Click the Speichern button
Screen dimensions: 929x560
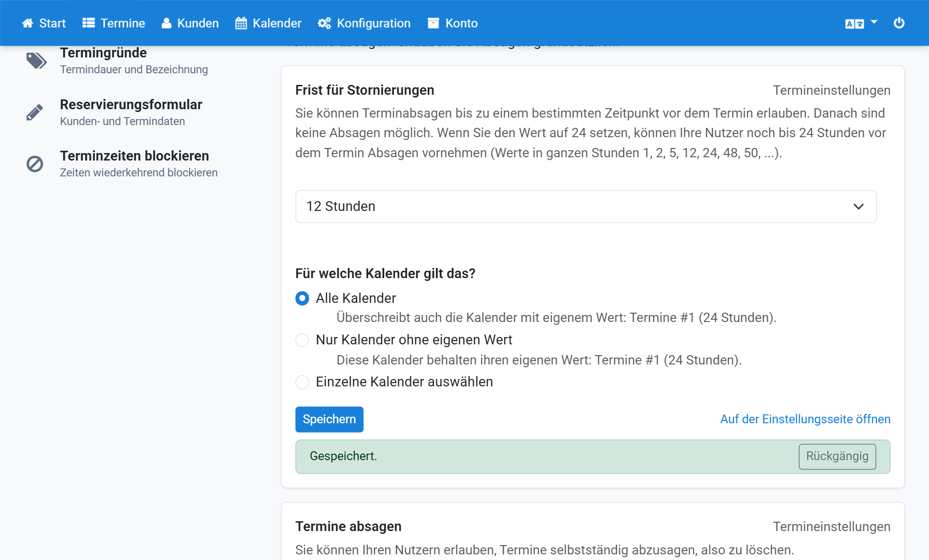click(329, 420)
